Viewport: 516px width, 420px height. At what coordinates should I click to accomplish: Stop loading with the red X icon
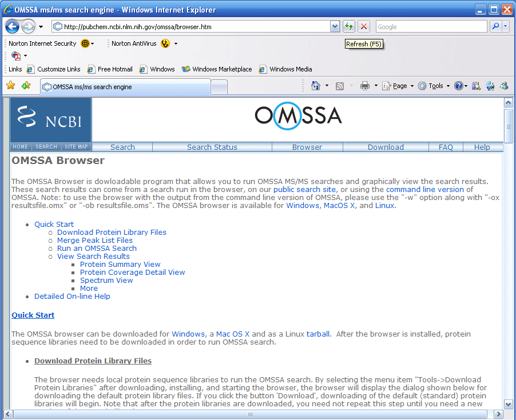click(364, 27)
